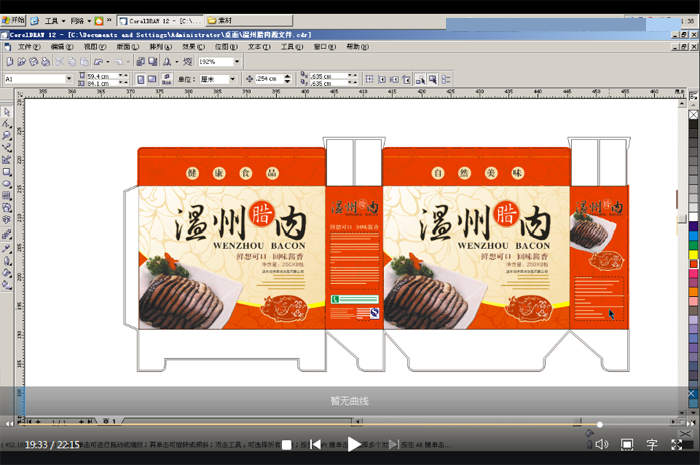Click the orange swatch in color palette

point(693,291)
